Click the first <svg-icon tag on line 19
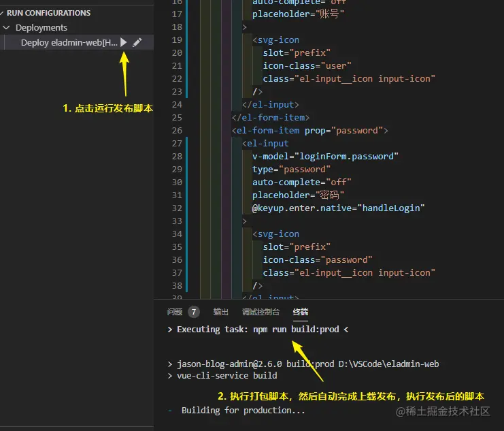The height and width of the screenshot is (431, 504). pyautogui.click(x=275, y=40)
